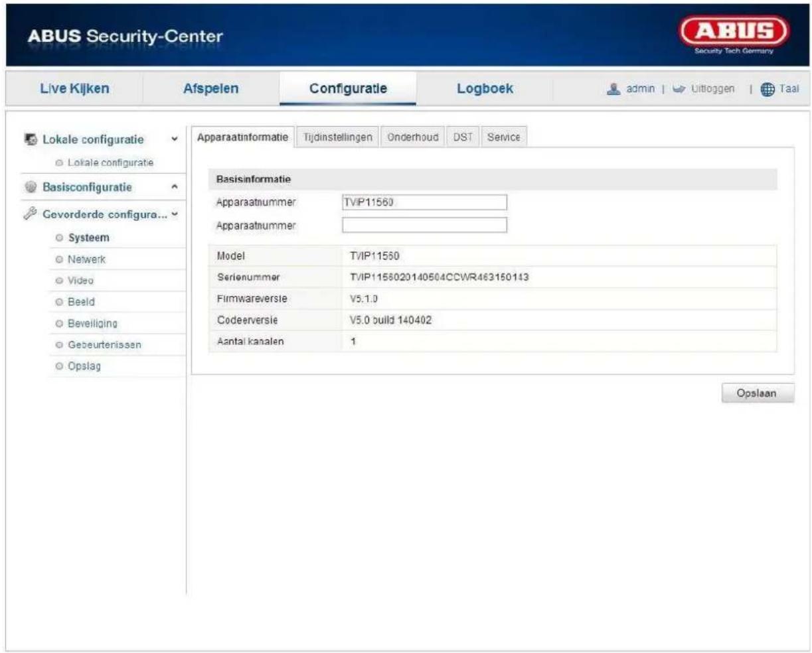Click the bullet icon beside Opslag
This screenshot has height=653, width=812.
tap(60, 366)
